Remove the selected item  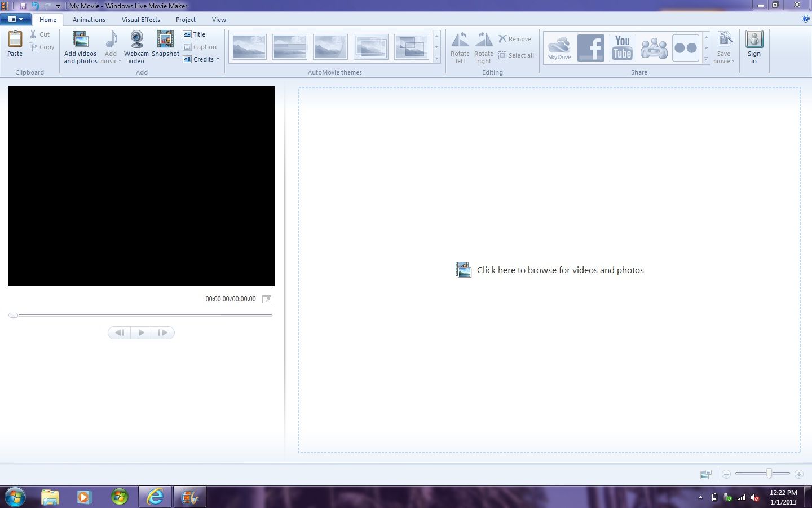[515, 39]
